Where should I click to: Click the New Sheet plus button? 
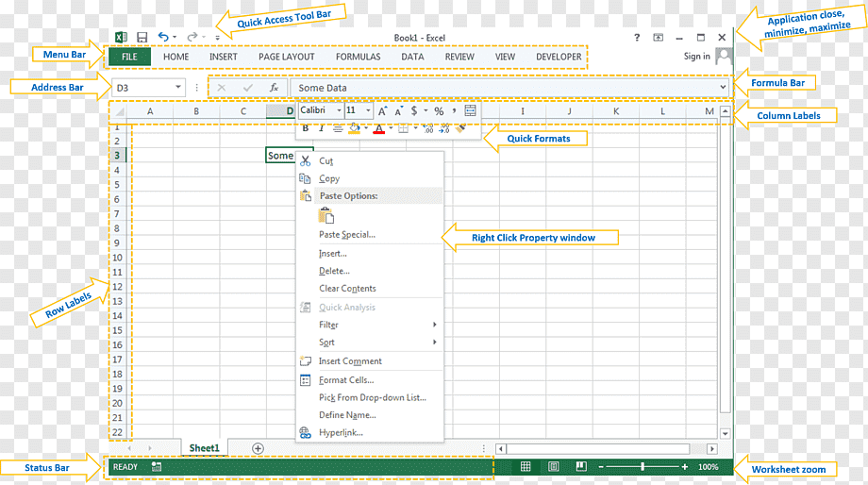[258, 448]
